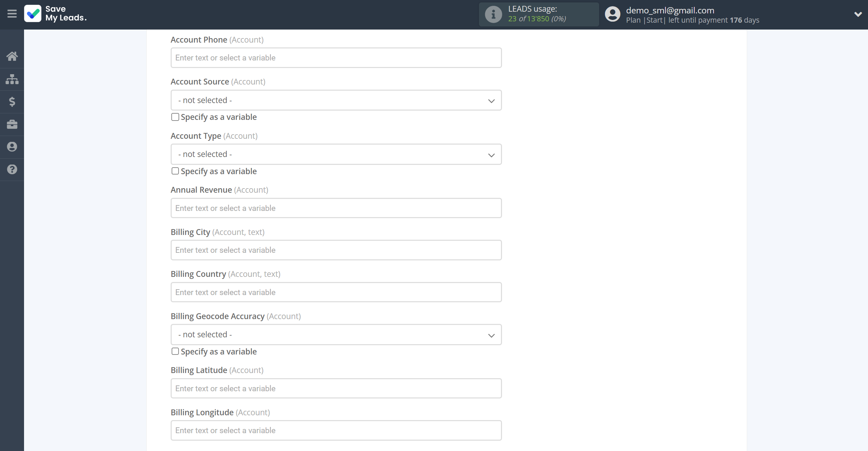Image resolution: width=868 pixels, height=451 pixels.
Task: Click the LEADS usage info icon
Action: click(493, 14)
